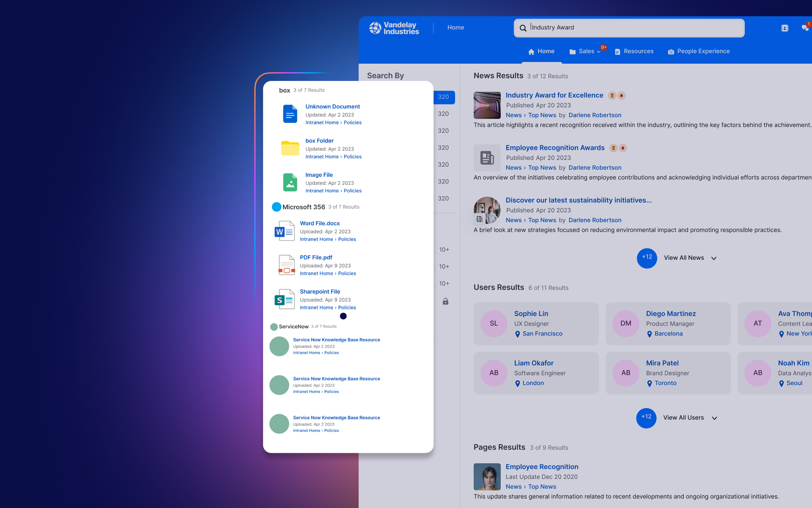Open Mira Patel's profile link

[662, 363]
